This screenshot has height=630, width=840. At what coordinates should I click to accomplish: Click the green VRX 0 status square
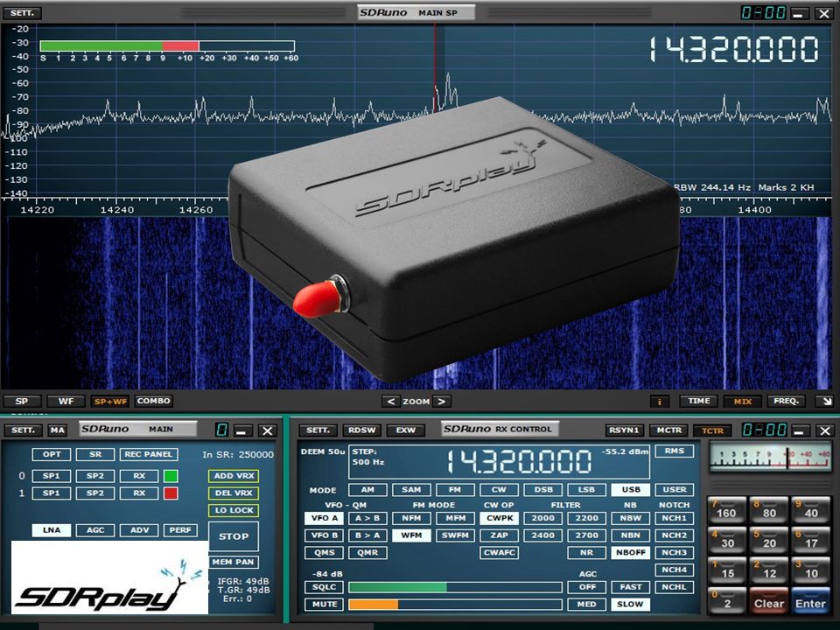pos(171,476)
